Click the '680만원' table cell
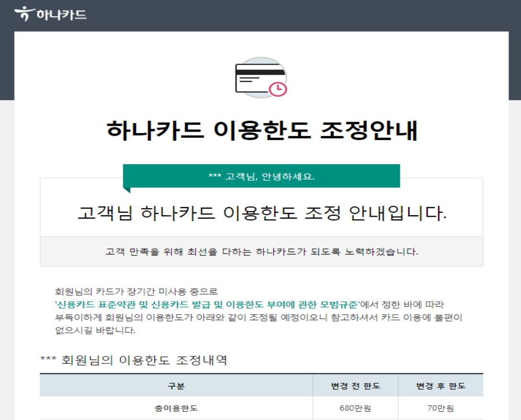The height and width of the screenshot is (420, 521). (355, 408)
